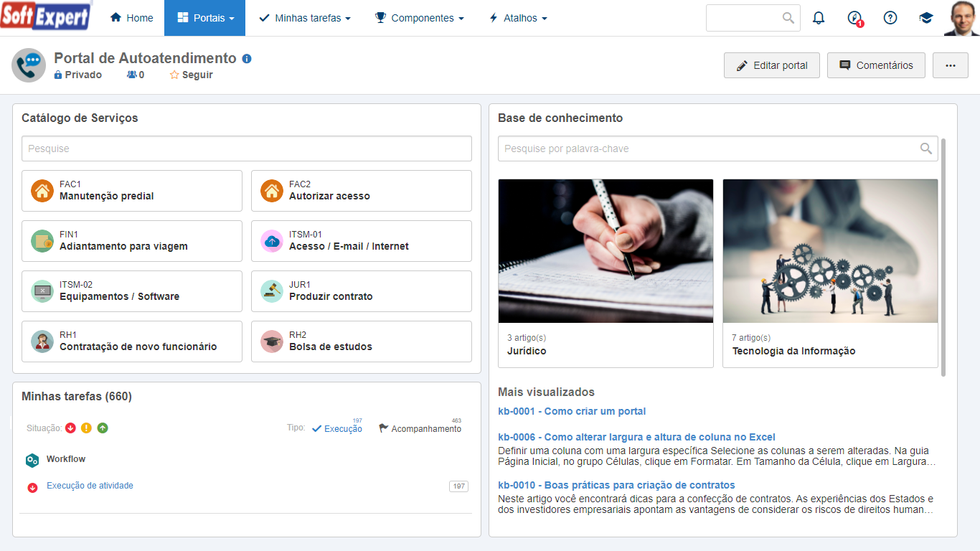
Task: Click the Mais visualizados heading
Action: [x=546, y=392]
